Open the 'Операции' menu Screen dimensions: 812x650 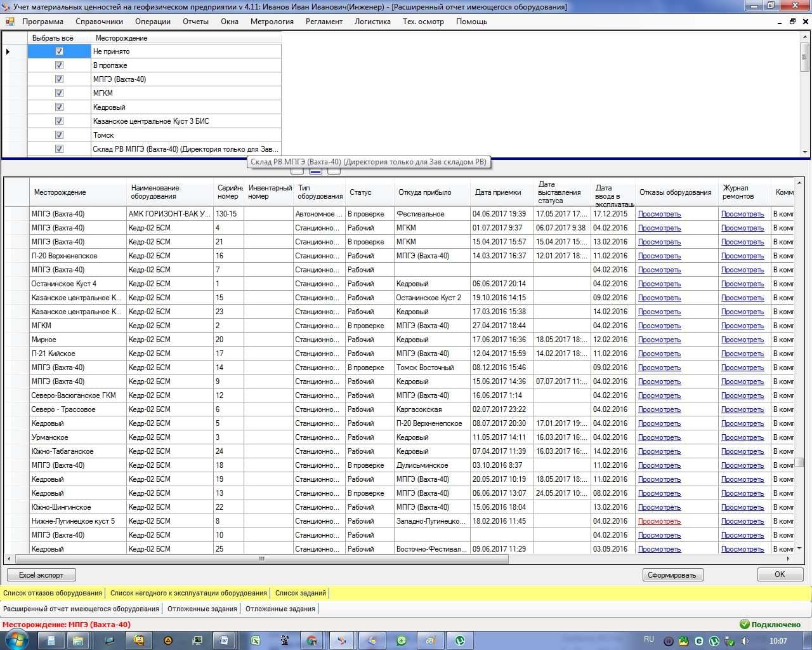[153, 22]
